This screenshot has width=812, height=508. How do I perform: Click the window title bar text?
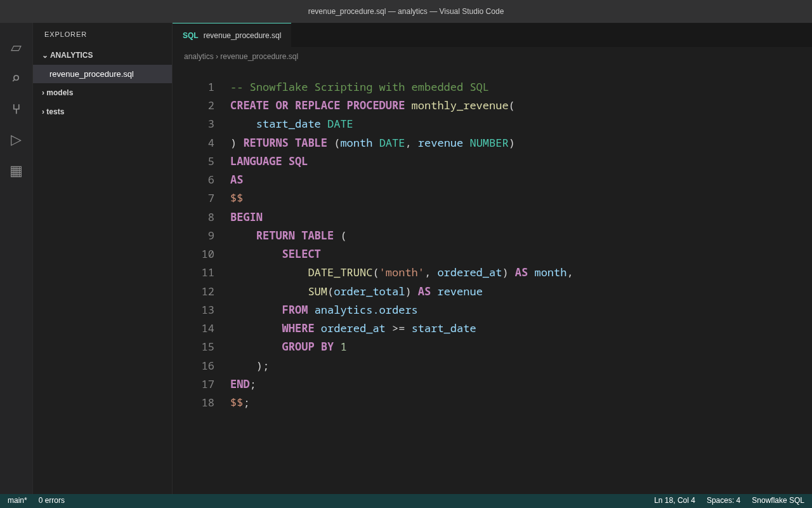tap(406, 11)
